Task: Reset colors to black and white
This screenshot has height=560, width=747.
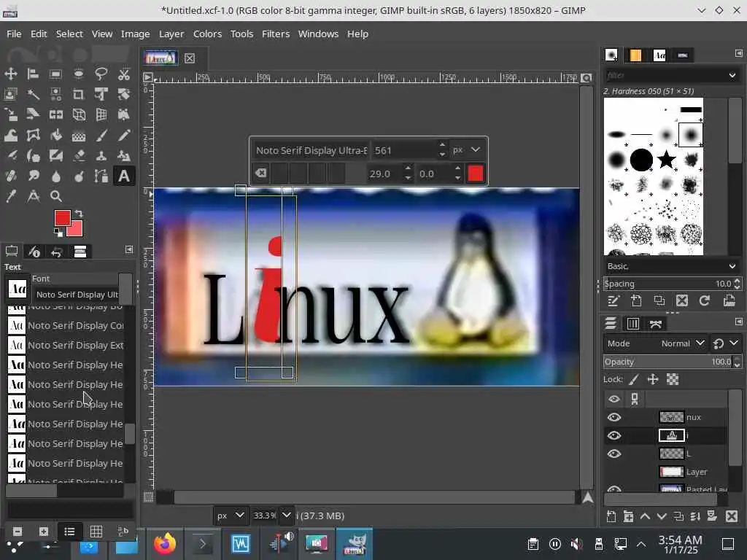Action: coord(58,233)
